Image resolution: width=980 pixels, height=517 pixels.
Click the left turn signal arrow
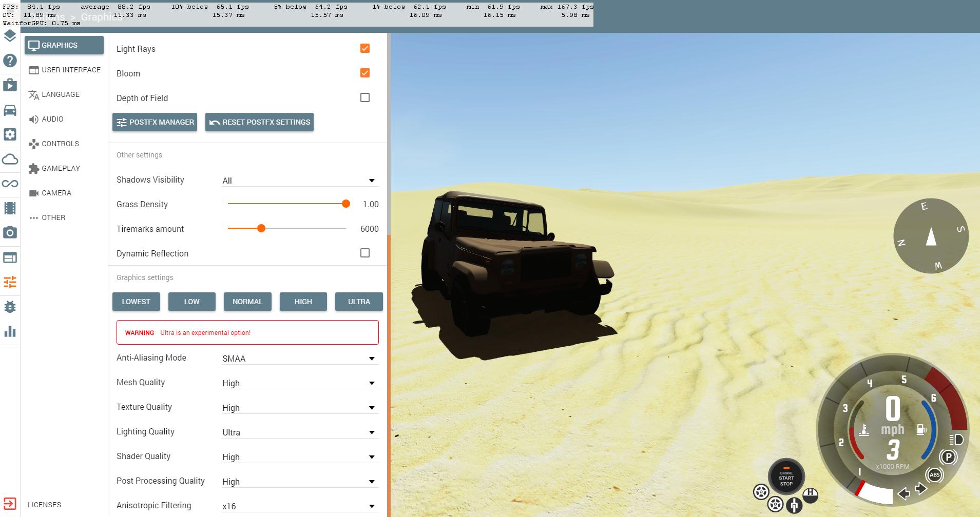pyautogui.click(x=904, y=494)
